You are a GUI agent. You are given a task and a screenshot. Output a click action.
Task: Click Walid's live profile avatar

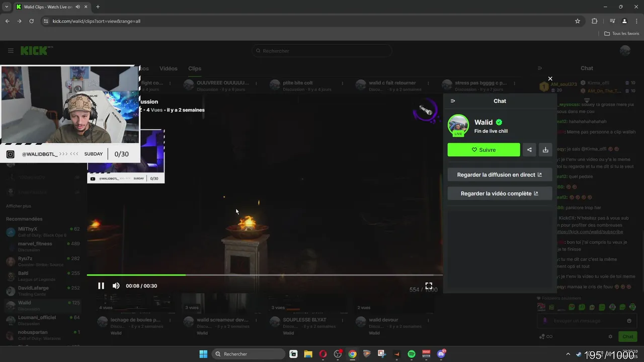click(458, 126)
